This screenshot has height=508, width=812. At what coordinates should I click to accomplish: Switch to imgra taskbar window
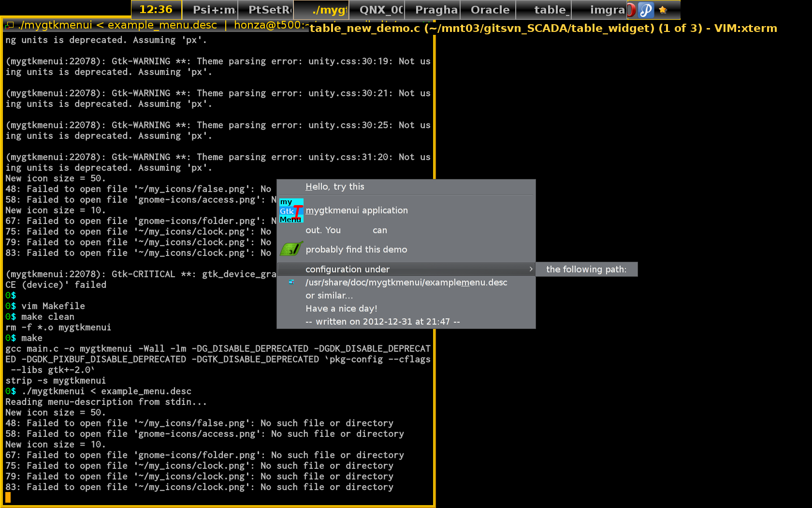(599, 10)
